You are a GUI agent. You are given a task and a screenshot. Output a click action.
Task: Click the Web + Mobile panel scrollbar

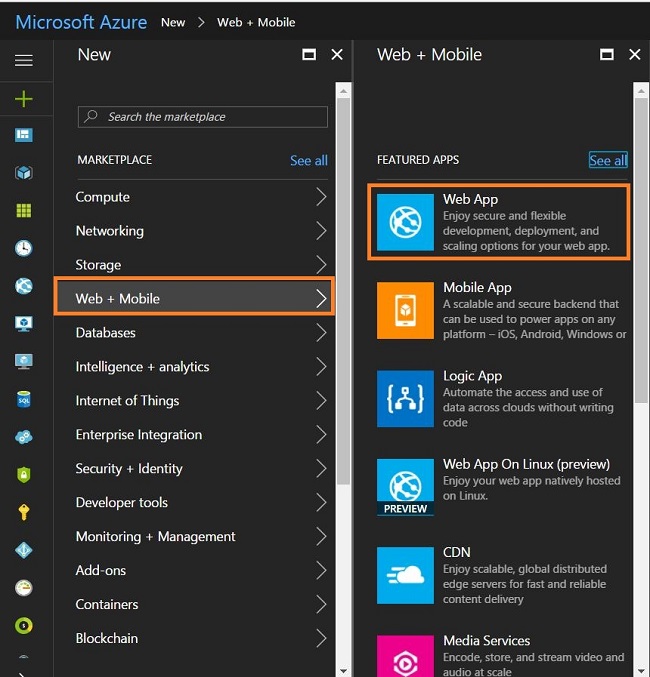[640, 250]
